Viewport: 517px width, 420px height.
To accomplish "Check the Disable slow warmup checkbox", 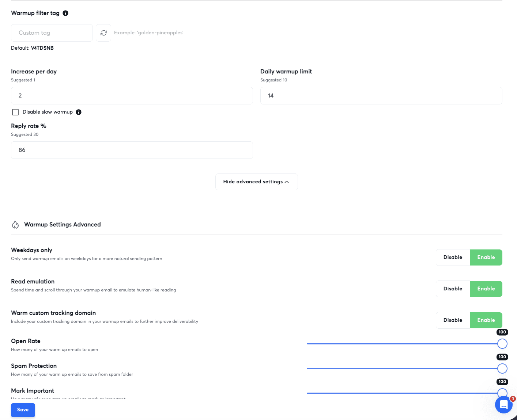I will (15, 112).
